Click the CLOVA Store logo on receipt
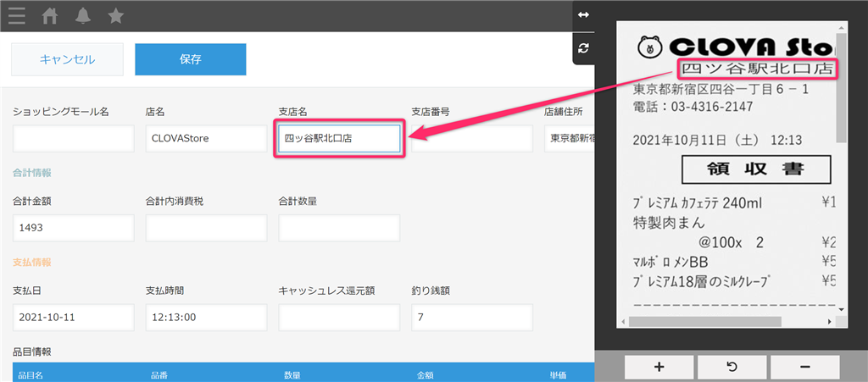868x382 pixels. pyautogui.click(x=737, y=47)
